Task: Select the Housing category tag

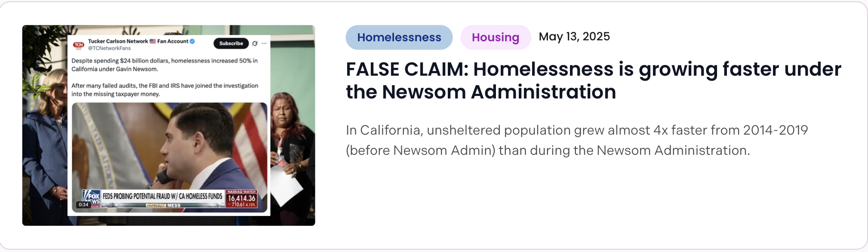Action: coord(495,37)
